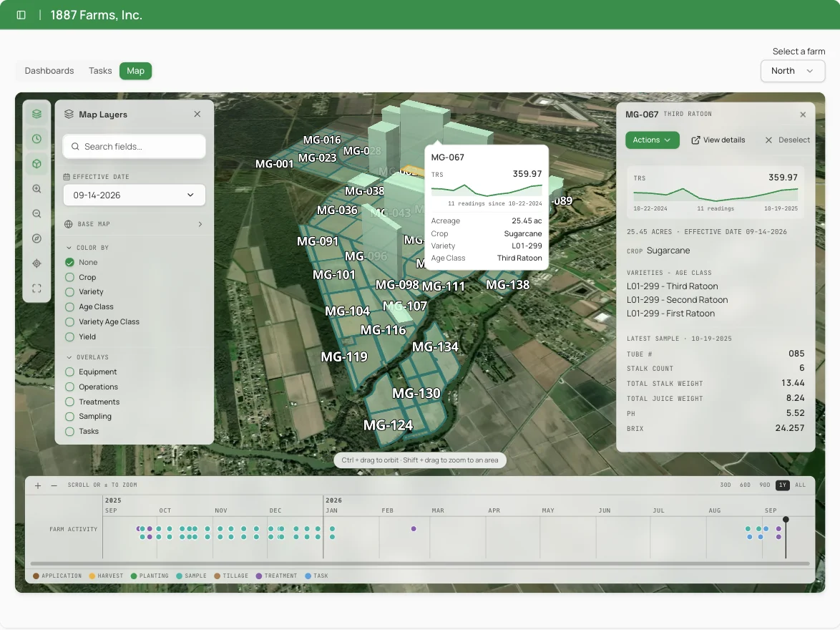The height and width of the screenshot is (630, 840).
Task: Expand the Base Map section
Action: click(135, 224)
